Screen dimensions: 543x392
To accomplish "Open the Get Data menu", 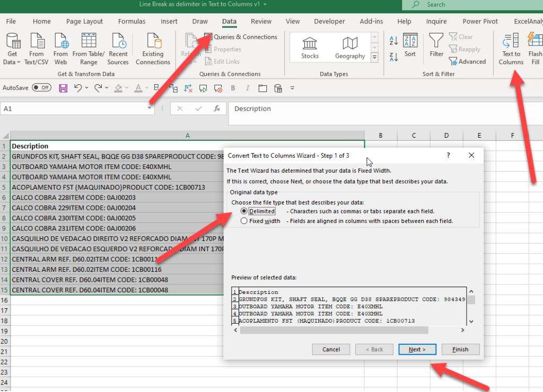I will tap(12, 49).
